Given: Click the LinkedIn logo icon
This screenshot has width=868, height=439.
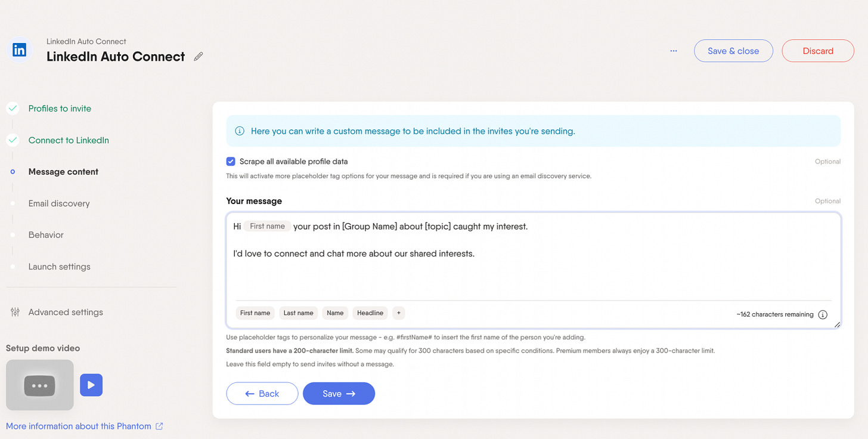Looking at the screenshot, I should [19, 50].
